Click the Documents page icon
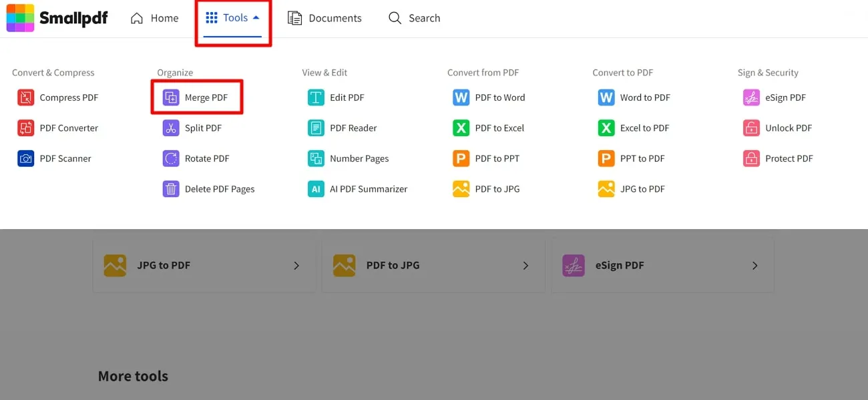This screenshot has height=400, width=868. [x=294, y=18]
